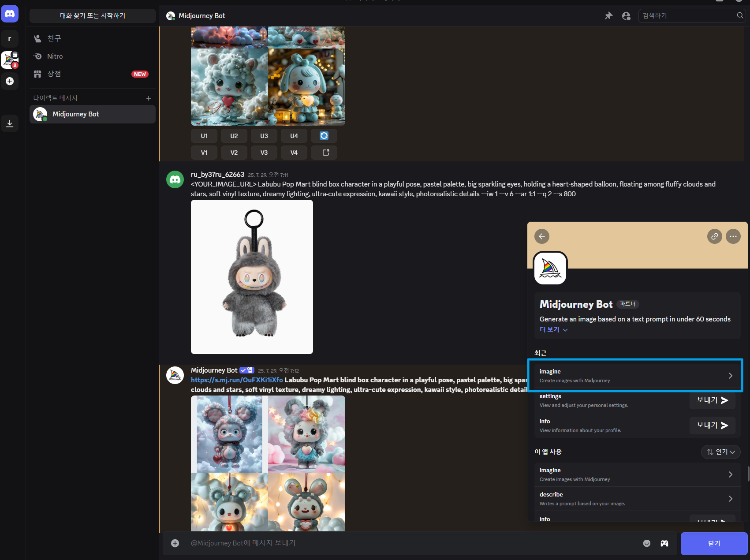Screen dimensions: 750x560
Task: Click Midjourney Bot avatar in profile panel
Action: 550,269
